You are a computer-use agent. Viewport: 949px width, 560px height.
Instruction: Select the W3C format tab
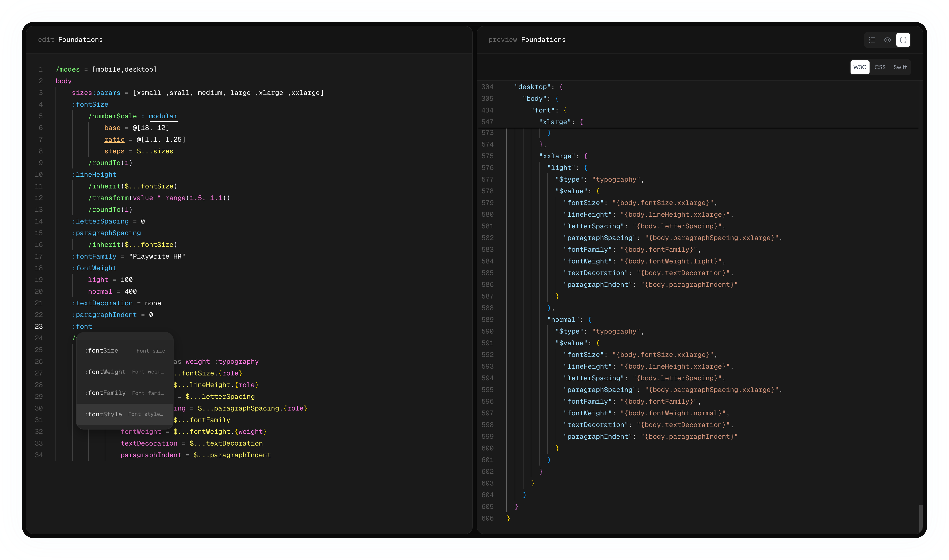[x=860, y=67]
